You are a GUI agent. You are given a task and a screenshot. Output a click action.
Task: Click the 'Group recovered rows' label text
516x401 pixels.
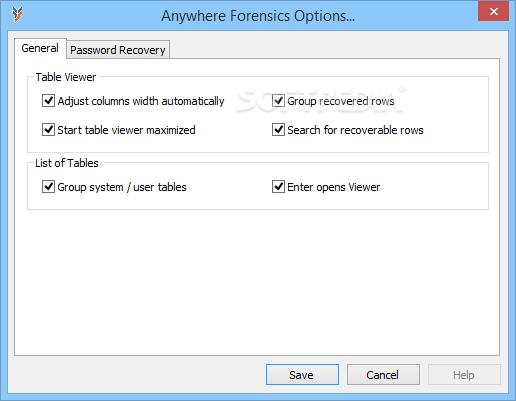pyautogui.click(x=341, y=101)
